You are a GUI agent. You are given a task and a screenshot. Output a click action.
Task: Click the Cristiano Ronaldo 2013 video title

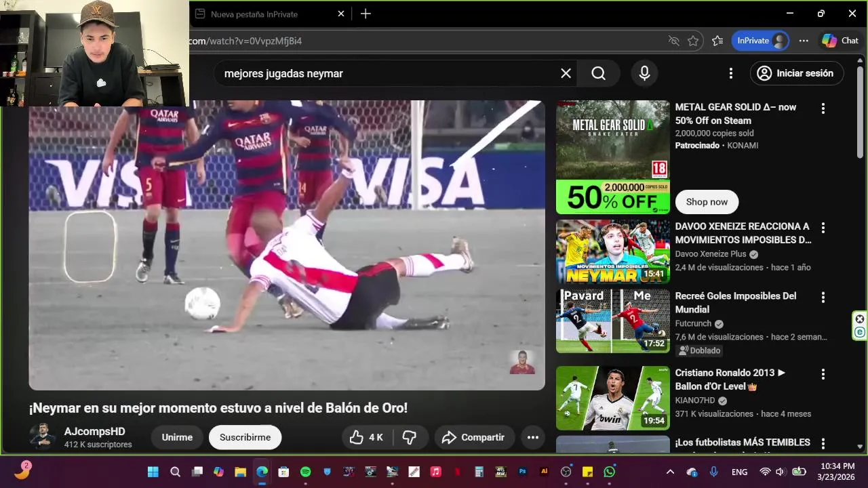tap(730, 380)
